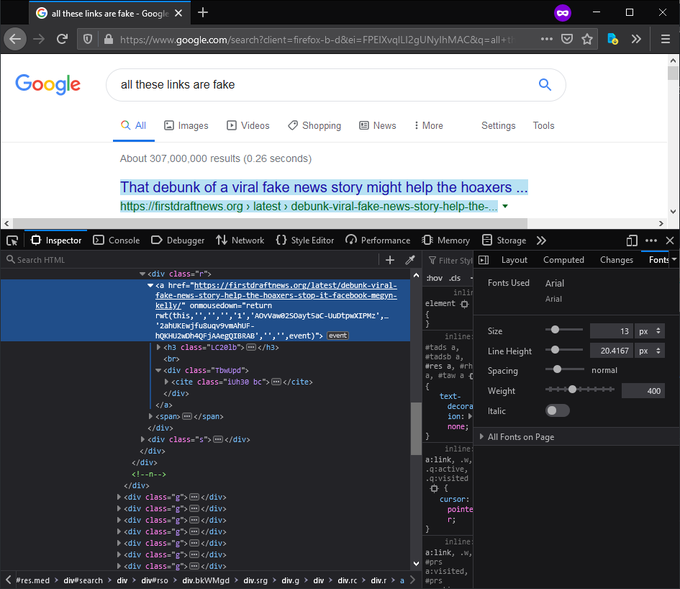
Task: Toggle .cls class panel button
Action: point(454,278)
